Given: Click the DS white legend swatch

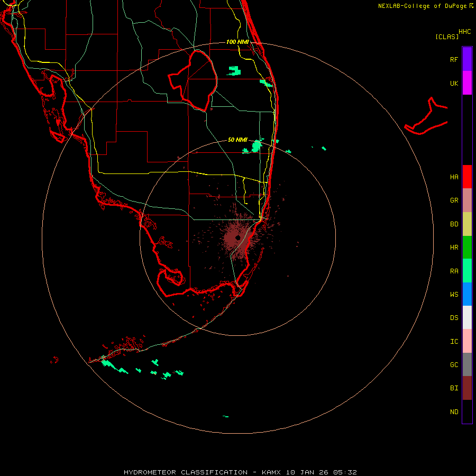Looking at the screenshot, I should click(467, 317).
